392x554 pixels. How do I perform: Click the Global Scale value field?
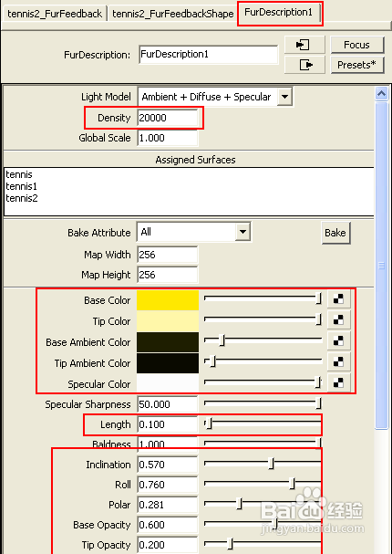(x=167, y=138)
